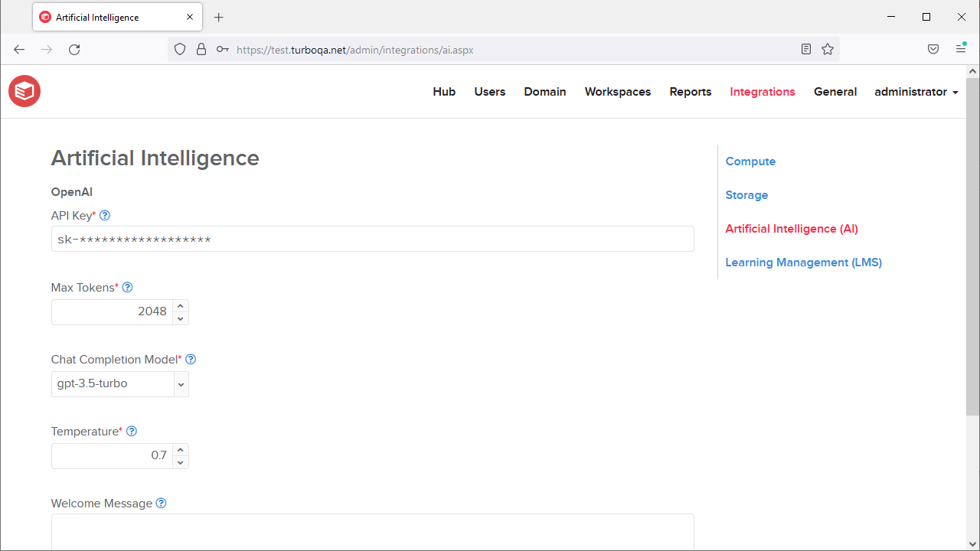Select Artificial Intelligence (AI) sidebar link
The width and height of the screenshot is (980, 551).
[792, 229]
